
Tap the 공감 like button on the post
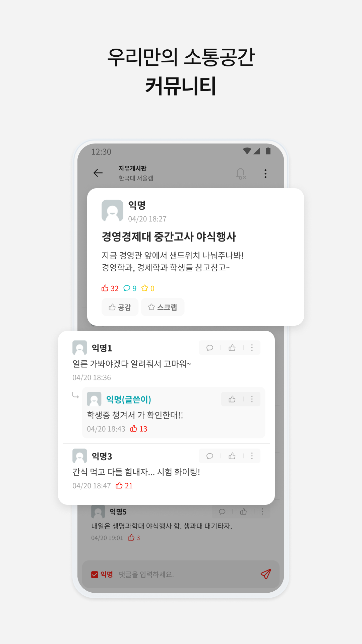point(120,307)
